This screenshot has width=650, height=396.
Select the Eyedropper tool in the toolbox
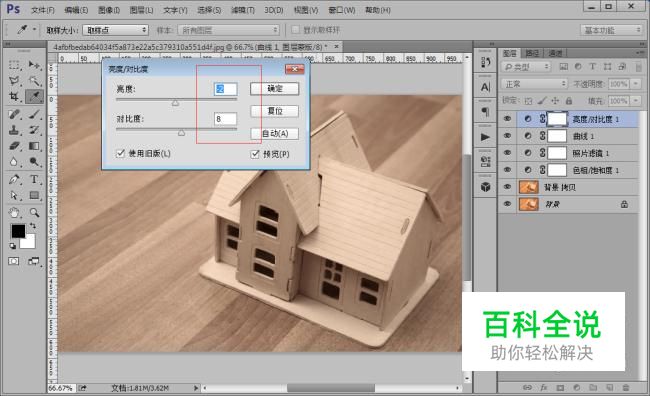[34, 96]
